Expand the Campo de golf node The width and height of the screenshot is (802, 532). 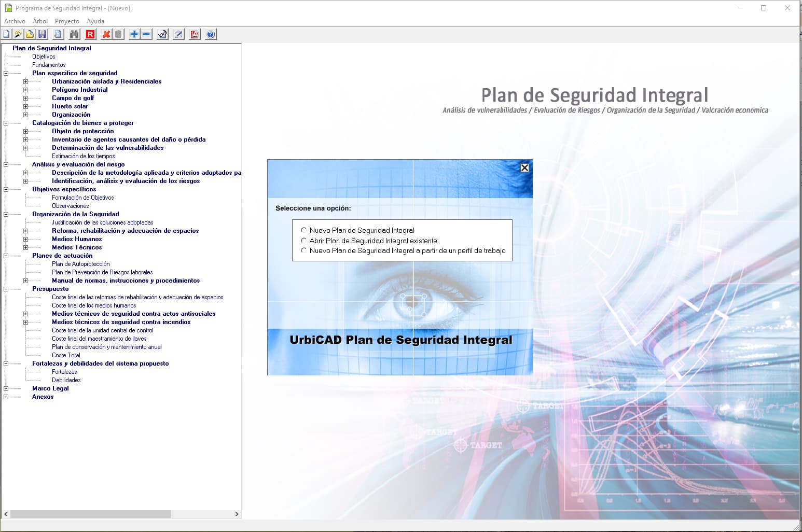coord(25,98)
